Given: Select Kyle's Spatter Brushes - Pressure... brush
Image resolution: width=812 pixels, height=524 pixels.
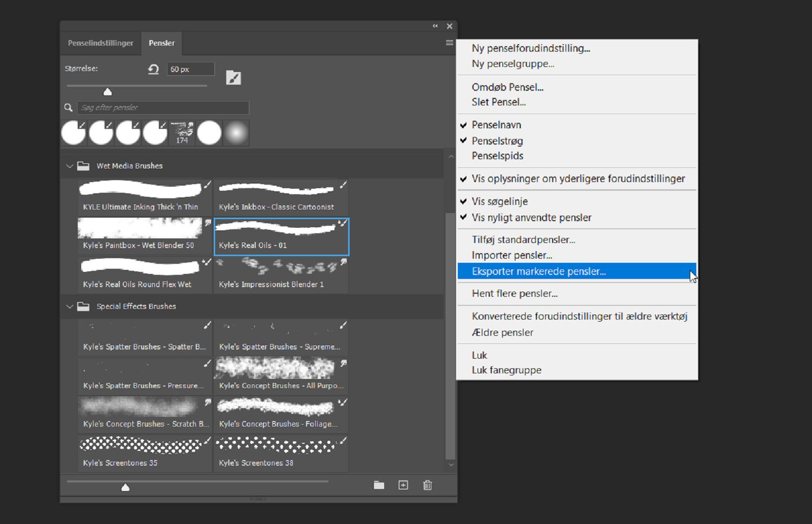Looking at the screenshot, I should (x=145, y=376).
